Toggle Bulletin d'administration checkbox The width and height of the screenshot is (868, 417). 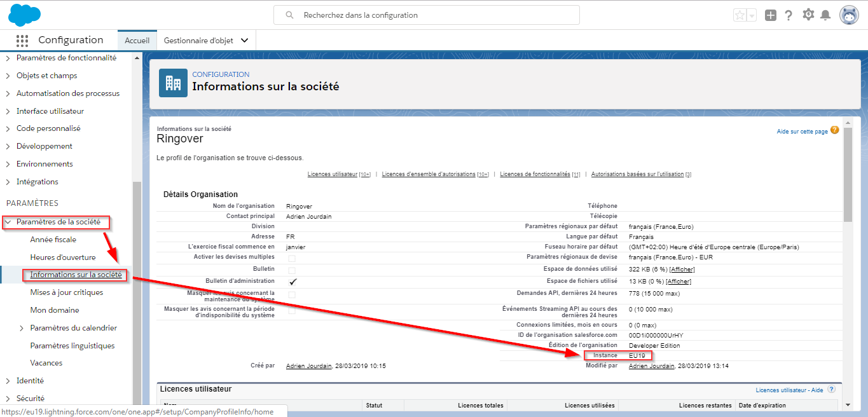click(293, 281)
